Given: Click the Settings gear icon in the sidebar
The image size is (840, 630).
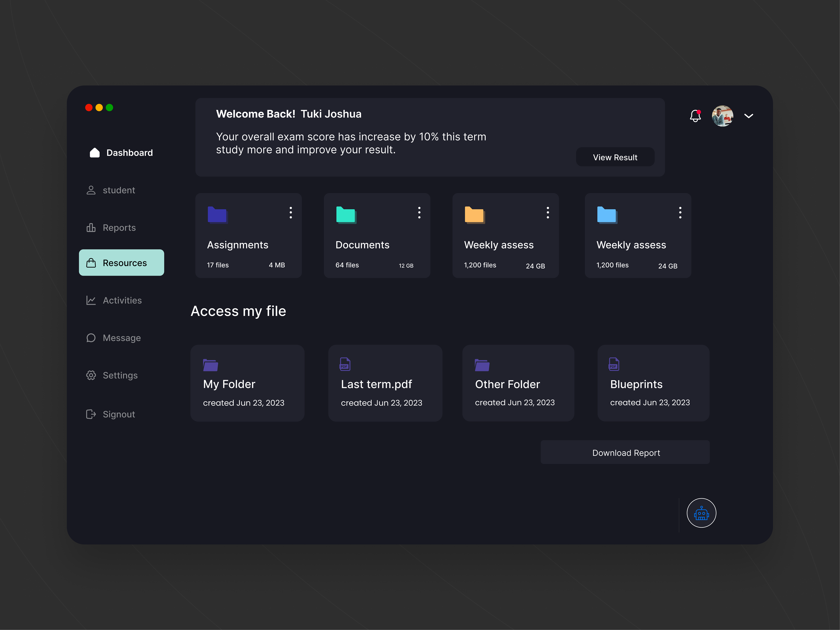Looking at the screenshot, I should pos(91,375).
